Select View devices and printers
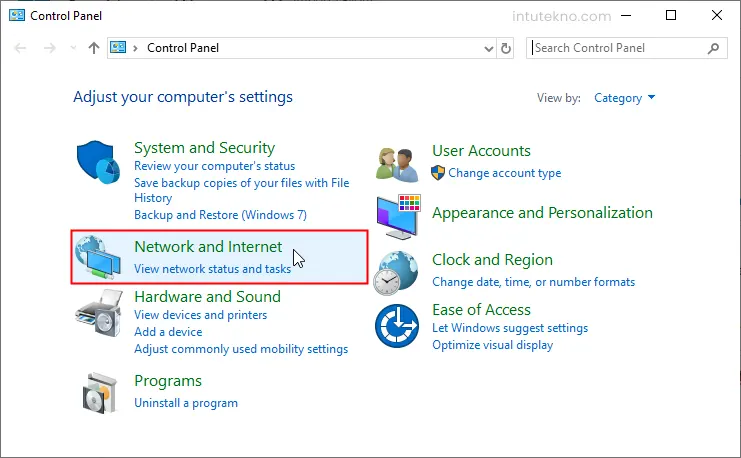The image size is (741, 458). pos(200,315)
